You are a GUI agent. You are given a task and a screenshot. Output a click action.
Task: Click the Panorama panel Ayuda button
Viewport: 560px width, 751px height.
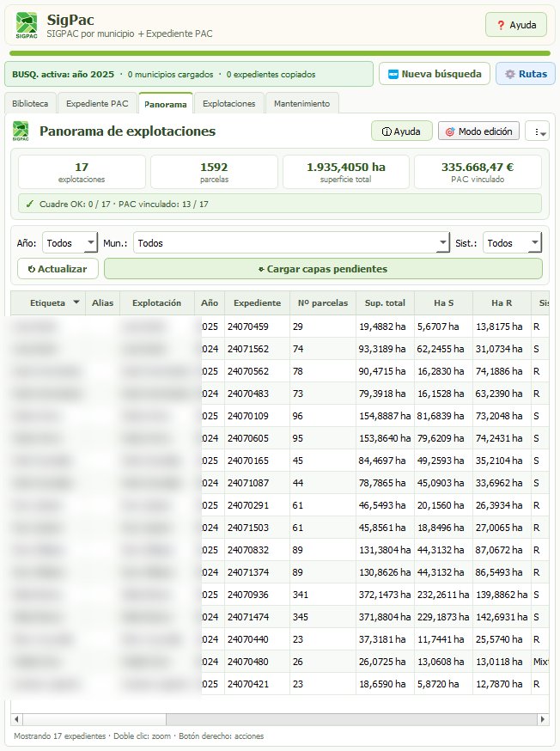402,131
